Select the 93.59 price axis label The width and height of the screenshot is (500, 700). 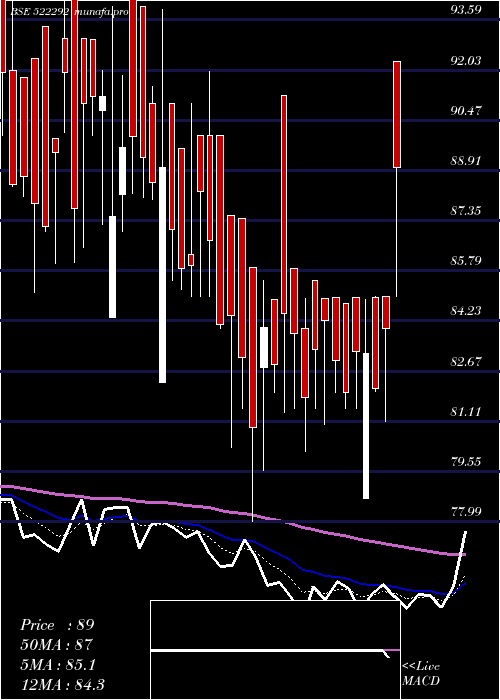click(466, 10)
